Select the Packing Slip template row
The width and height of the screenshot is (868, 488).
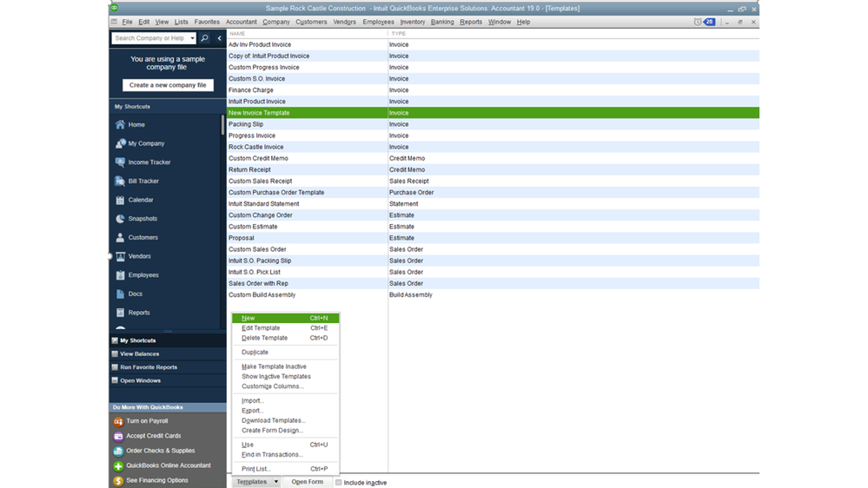coord(493,124)
